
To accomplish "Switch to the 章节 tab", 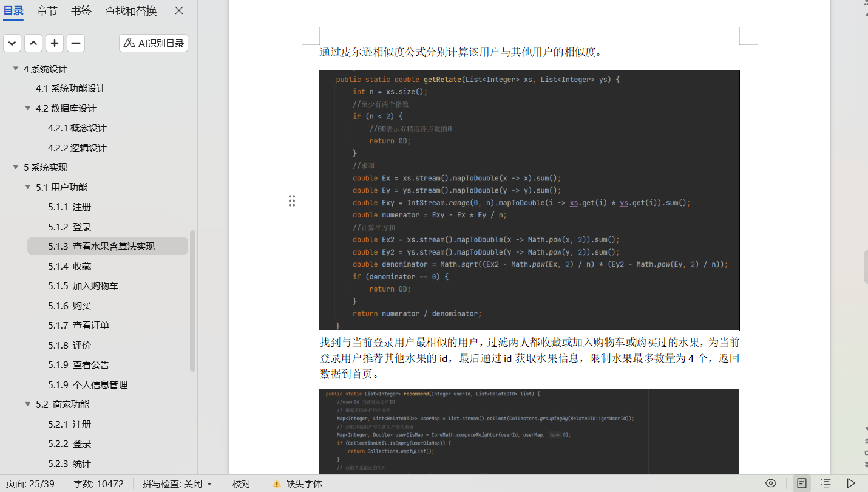I will pyautogui.click(x=47, y=10).
